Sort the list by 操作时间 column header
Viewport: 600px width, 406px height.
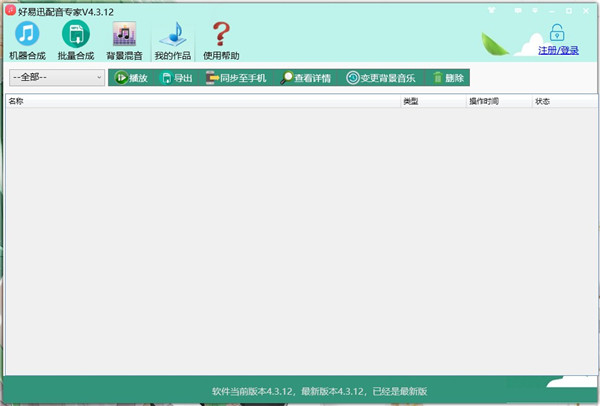pyautogui.click(x=498, y=101)
